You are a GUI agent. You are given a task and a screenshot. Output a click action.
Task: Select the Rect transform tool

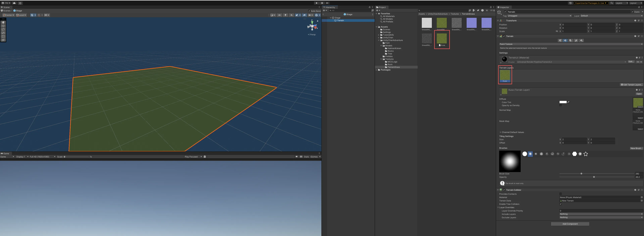(x=3, y=36)
